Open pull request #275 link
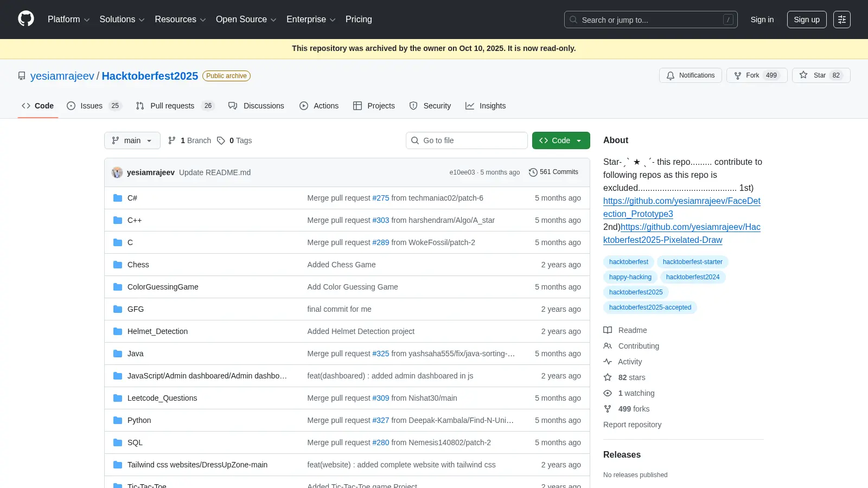The image size is (868, 488). 381,198
